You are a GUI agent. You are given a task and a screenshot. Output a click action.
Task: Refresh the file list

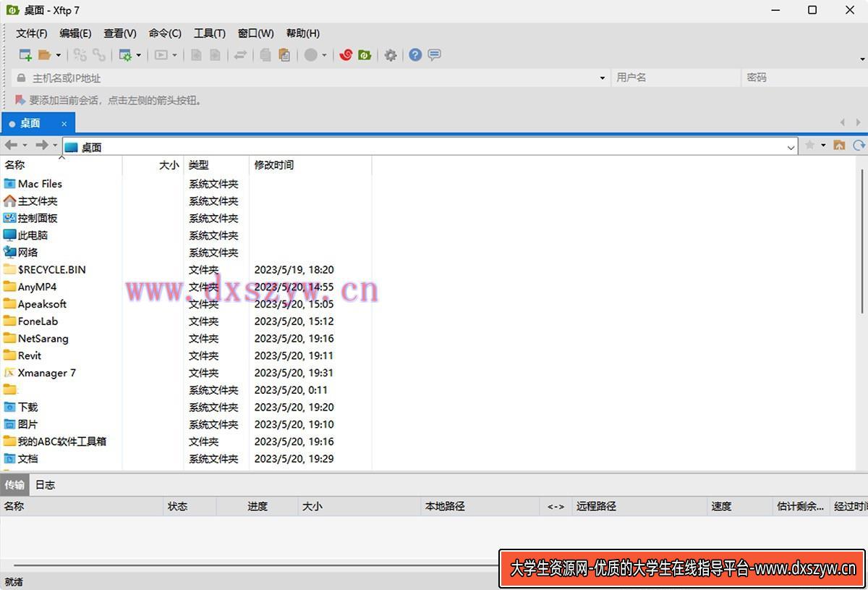859,146
